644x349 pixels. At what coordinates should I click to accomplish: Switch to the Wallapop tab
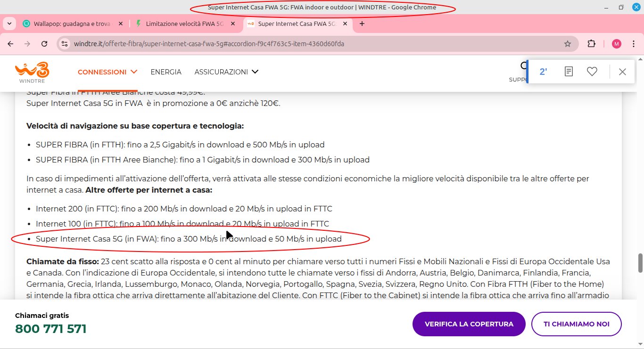click(x=73, y=24)
